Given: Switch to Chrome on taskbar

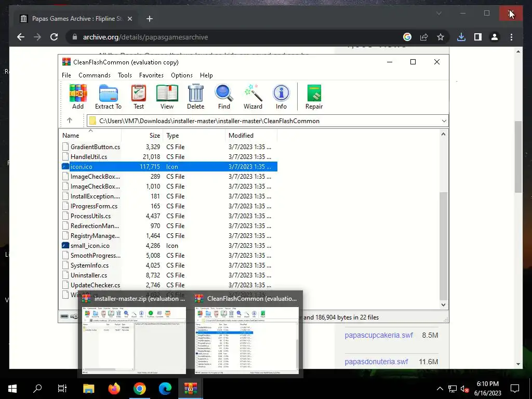Looking at the screenshot, I should 139,389.
